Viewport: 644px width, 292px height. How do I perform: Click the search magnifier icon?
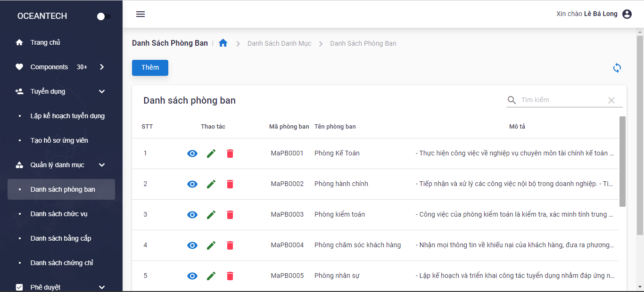pyautogui.click(x=512, y=100)
